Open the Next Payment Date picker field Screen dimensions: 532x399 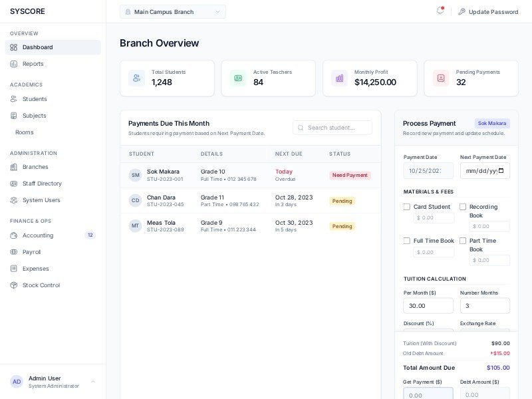pos(480,171)
